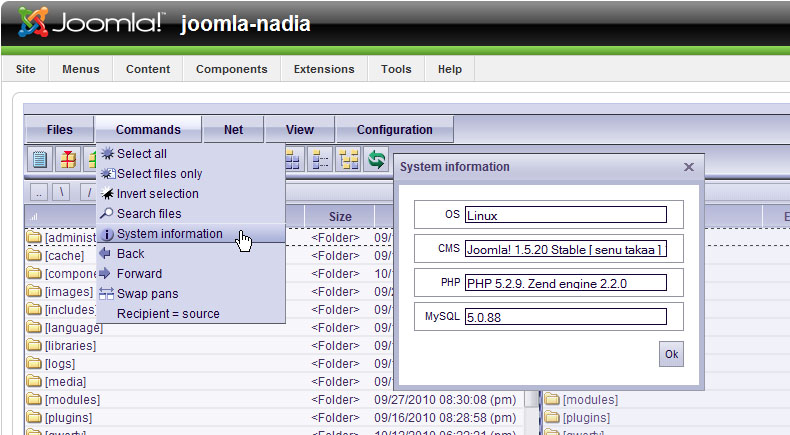Click the Select files only icon

point(108,173)
